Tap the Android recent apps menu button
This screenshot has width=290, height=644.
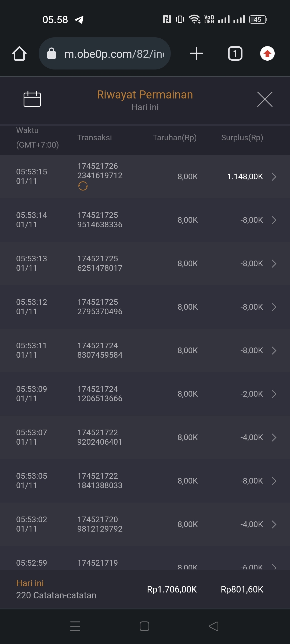pos(75,626)
